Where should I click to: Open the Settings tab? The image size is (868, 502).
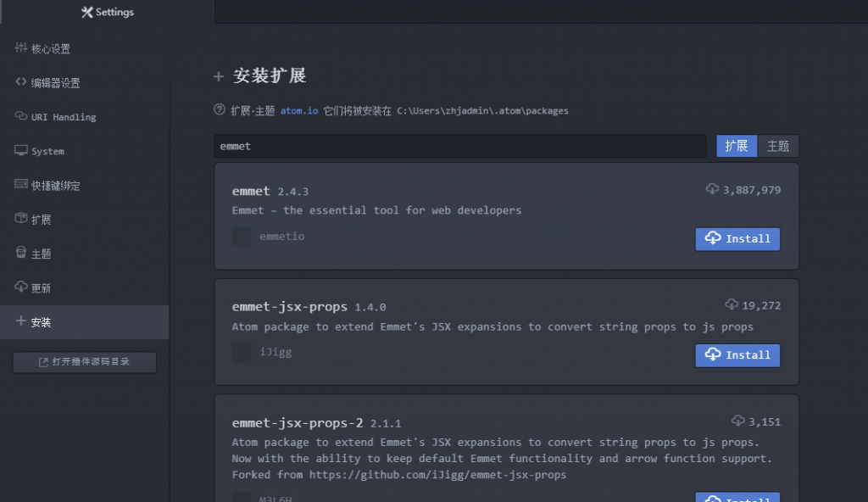(108, 12)
